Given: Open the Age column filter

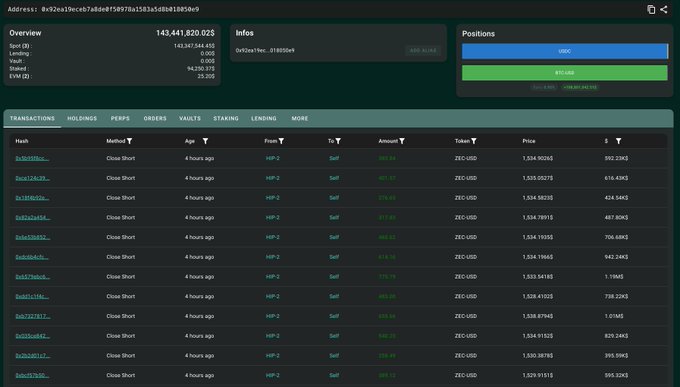Looking at the screenshot, I should tap(205, 141).
